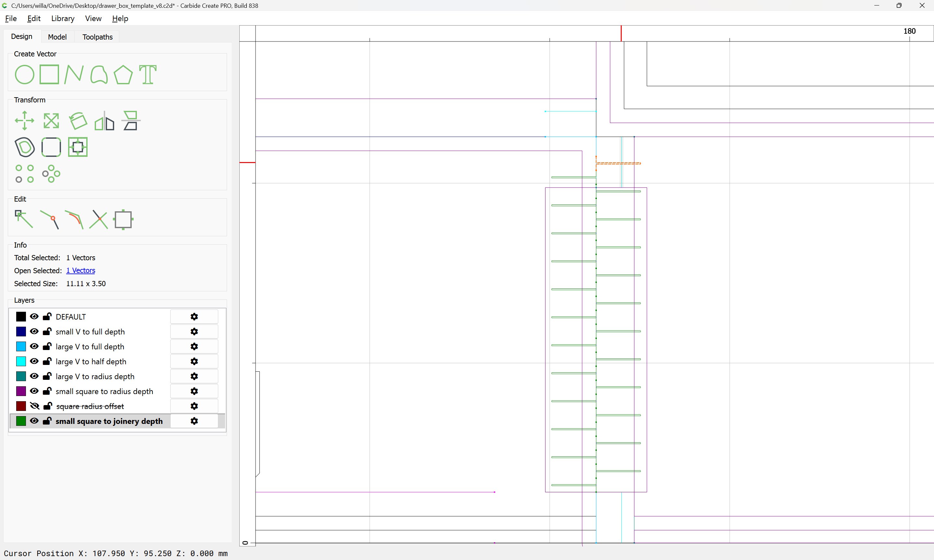Select the Node Edit tool

(x=24, y=219)
